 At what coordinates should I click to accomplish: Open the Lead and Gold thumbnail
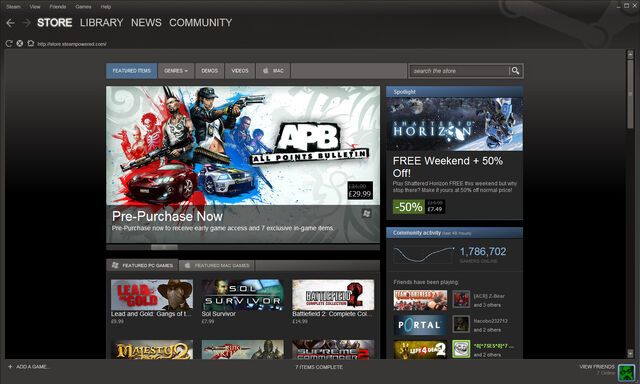click(152, 295)
